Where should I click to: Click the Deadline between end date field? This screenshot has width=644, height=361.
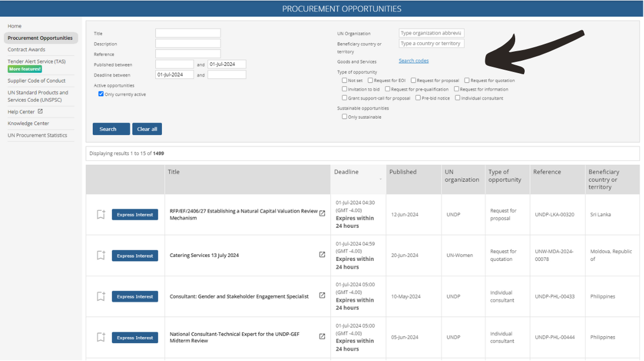[227, 74]
